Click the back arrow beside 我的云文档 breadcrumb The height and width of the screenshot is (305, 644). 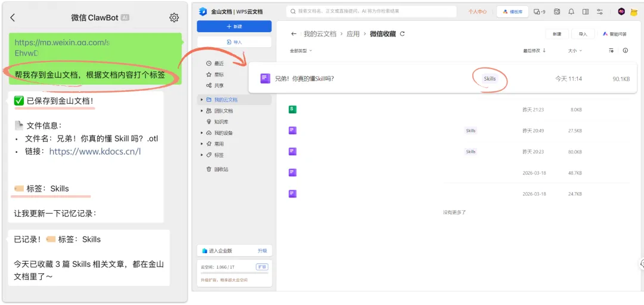[x=293, y=33]
